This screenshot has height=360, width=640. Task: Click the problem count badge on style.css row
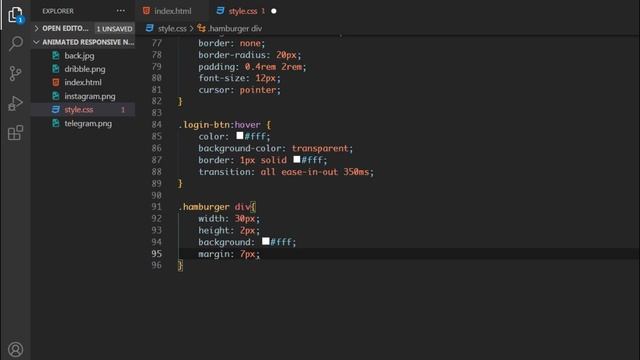[x=122, y=110]
